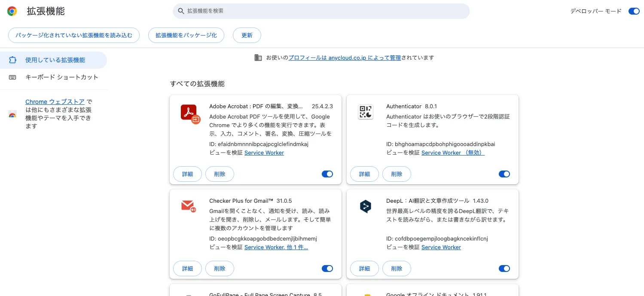The height and width of the screenshot is (296, 644).
Task: Click the Checker Plus for Gmail icon
Action: coord(189,206)
